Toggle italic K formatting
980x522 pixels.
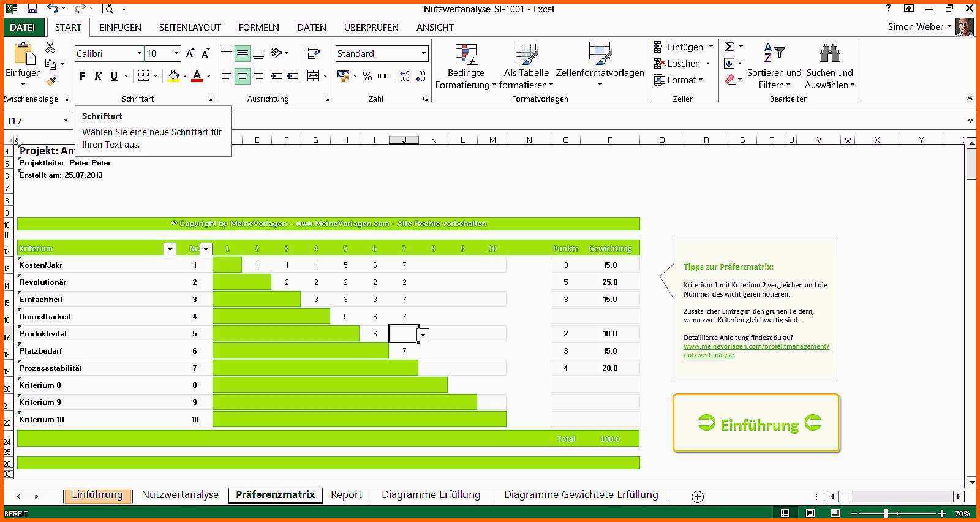pos(98,76)
